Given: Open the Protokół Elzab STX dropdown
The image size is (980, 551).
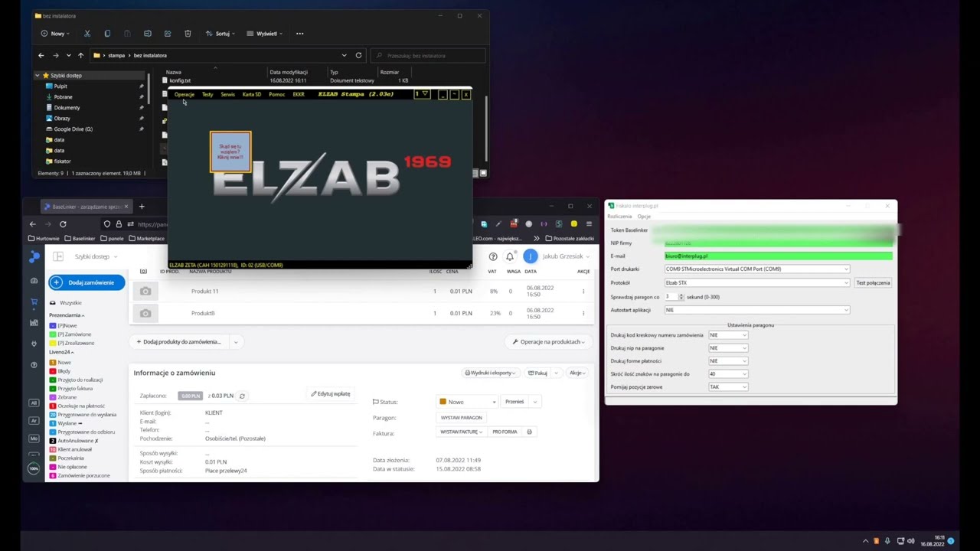Looking at the screenshot, I should click(757, 282).
